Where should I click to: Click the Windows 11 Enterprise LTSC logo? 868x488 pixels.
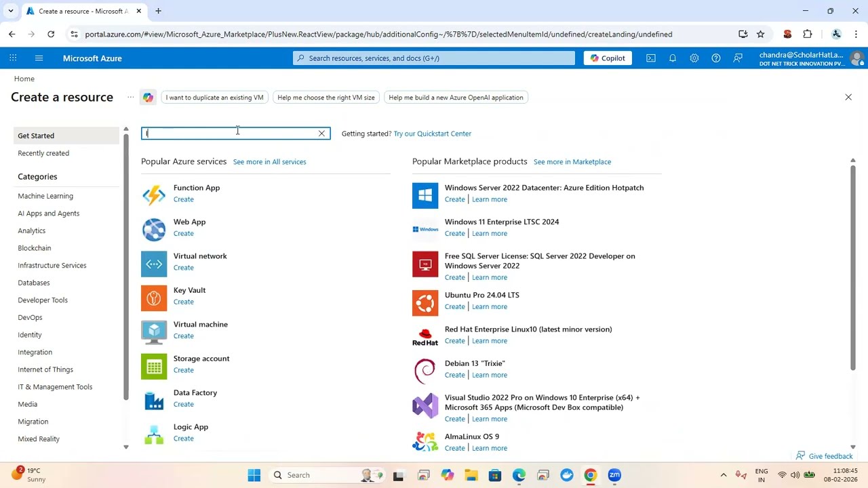[425, 230]
